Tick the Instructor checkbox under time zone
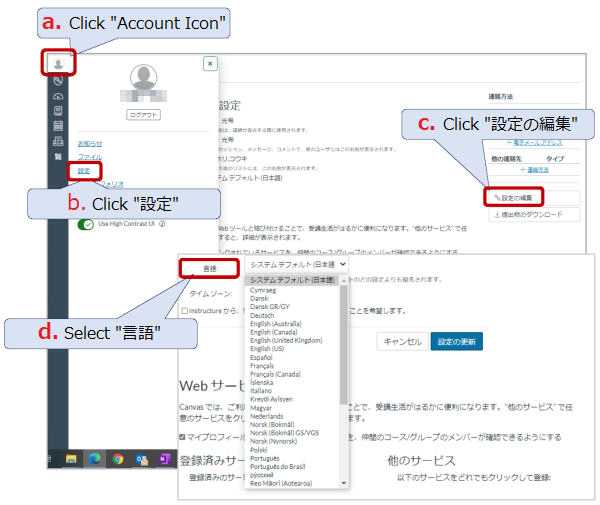Image resolution: width=600 pixels, height=505 pixels. [184, 311]
